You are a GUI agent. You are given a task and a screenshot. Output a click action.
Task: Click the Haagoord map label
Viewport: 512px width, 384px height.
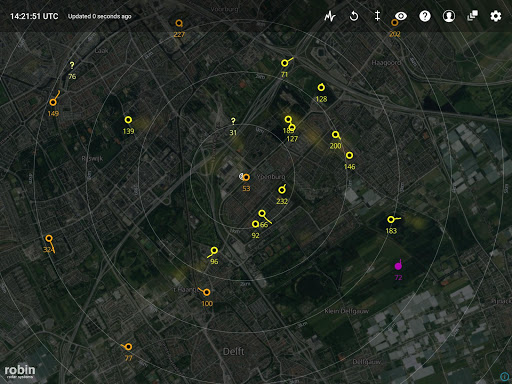[386, 63]
